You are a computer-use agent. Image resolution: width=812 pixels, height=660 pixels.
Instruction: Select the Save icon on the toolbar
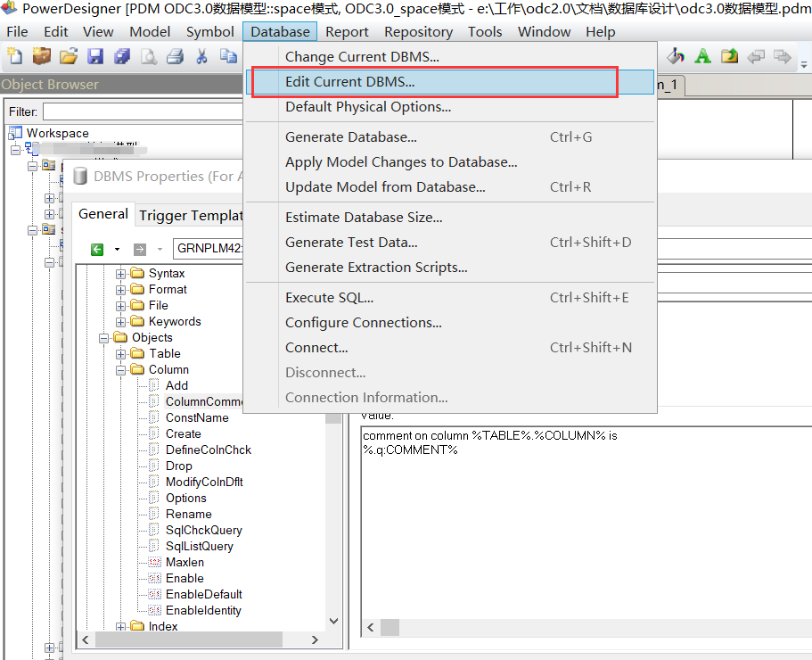point(95,55)
